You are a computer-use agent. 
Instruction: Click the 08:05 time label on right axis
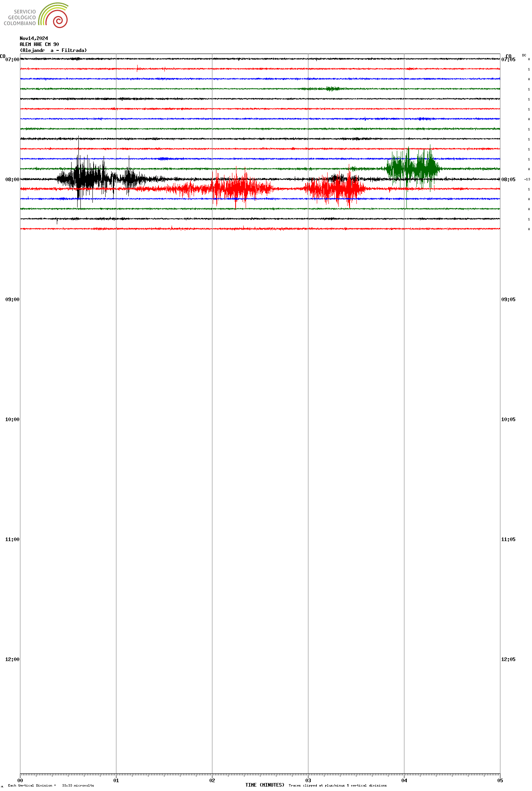tap(508, 180)
